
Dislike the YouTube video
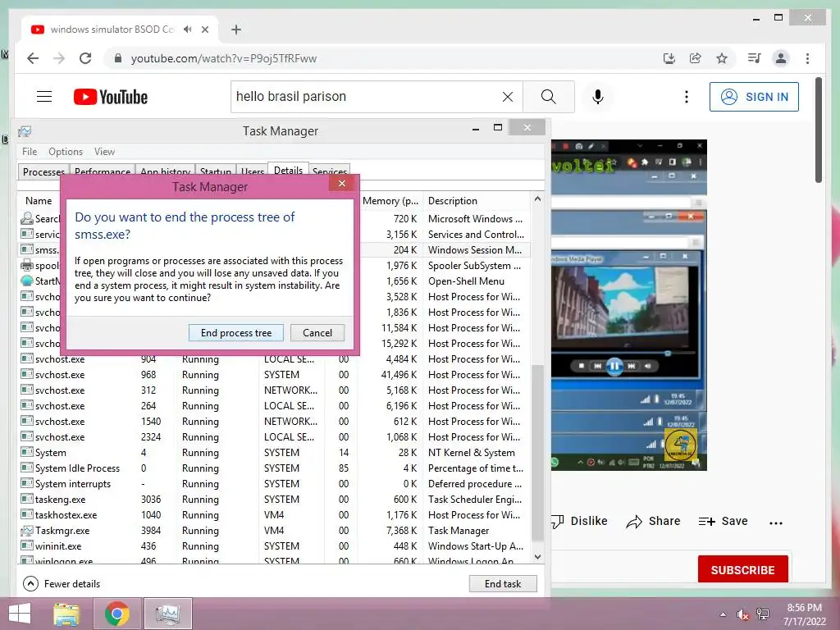579,521
